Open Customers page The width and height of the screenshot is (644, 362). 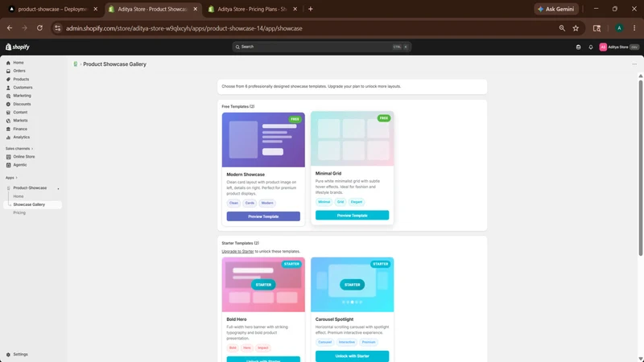[23, 88]
